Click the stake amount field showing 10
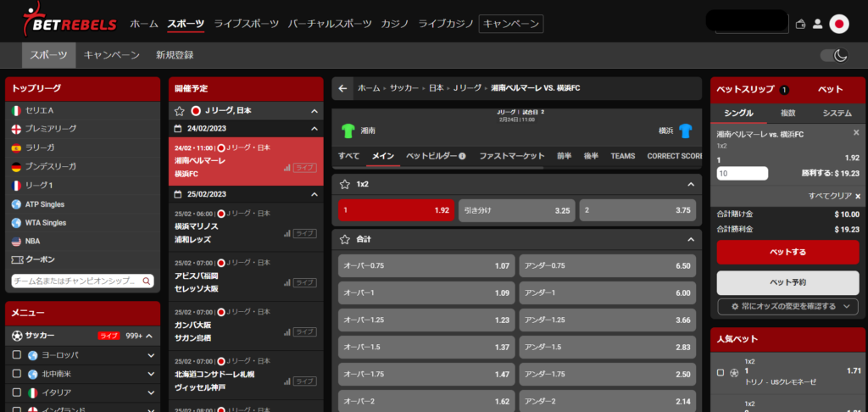Image resolution: width=868 pixels, height=412 pixels. point(742,174)
